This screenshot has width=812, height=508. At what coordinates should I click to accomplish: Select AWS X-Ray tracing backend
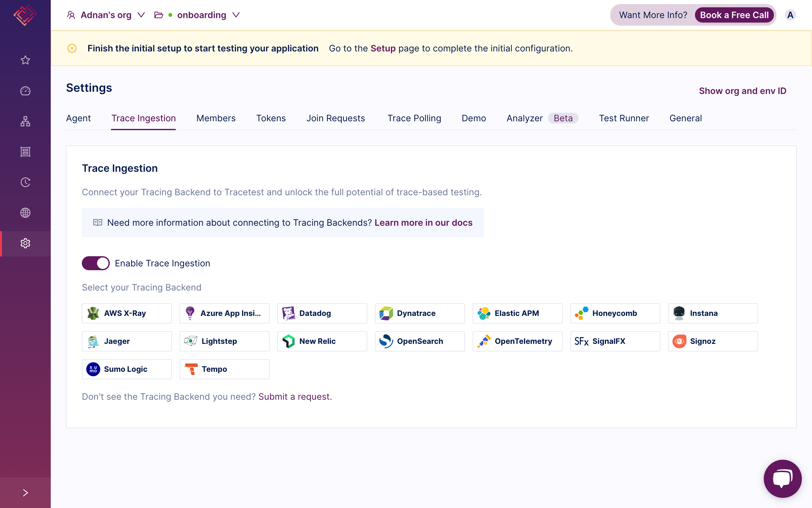pos(127,313)
